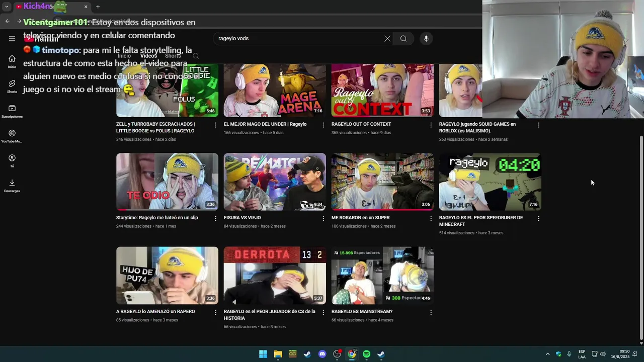
Task: Open options for FISURA VS VIEJO
Action: tap(324, 218)
